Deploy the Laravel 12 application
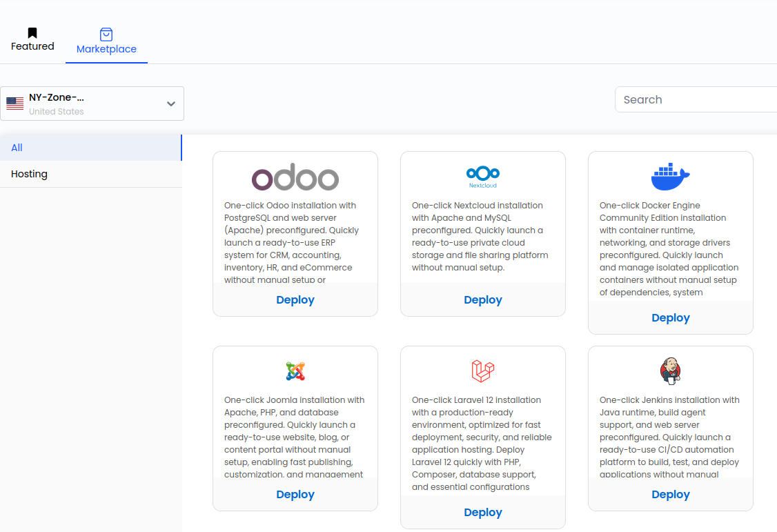 pos(482,512)
